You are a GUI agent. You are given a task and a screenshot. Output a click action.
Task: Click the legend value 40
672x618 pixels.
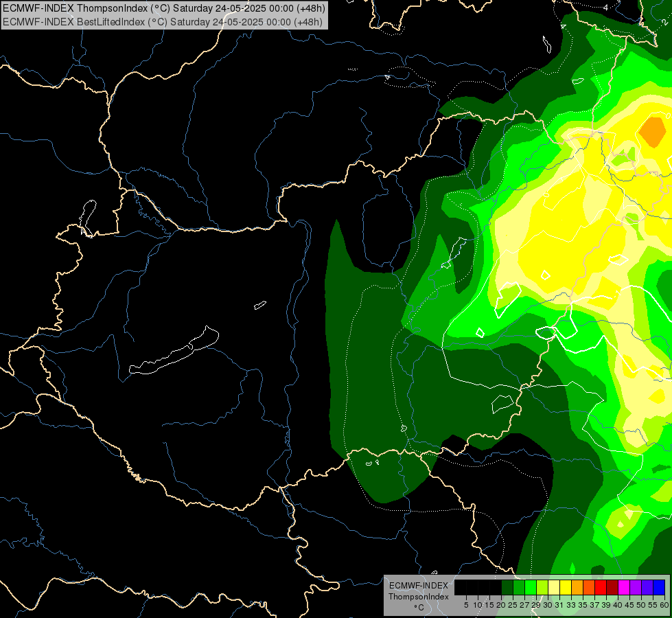[x=618, y=605]
